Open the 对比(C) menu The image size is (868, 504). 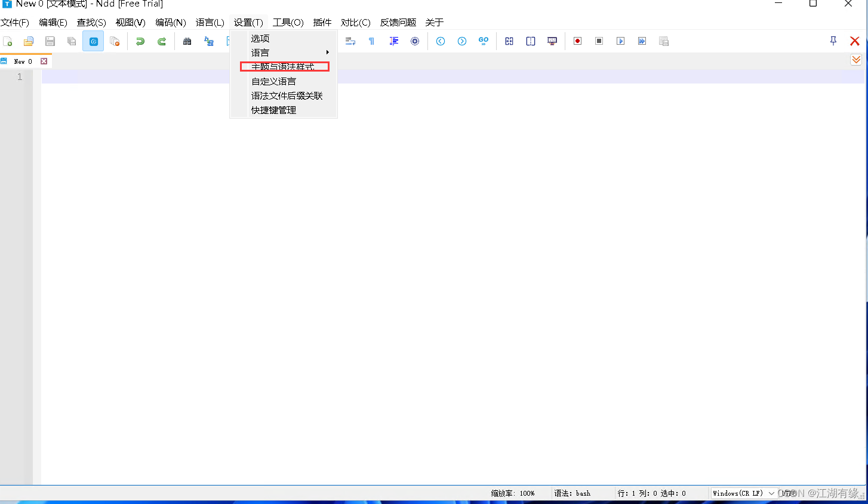(356, 23)
